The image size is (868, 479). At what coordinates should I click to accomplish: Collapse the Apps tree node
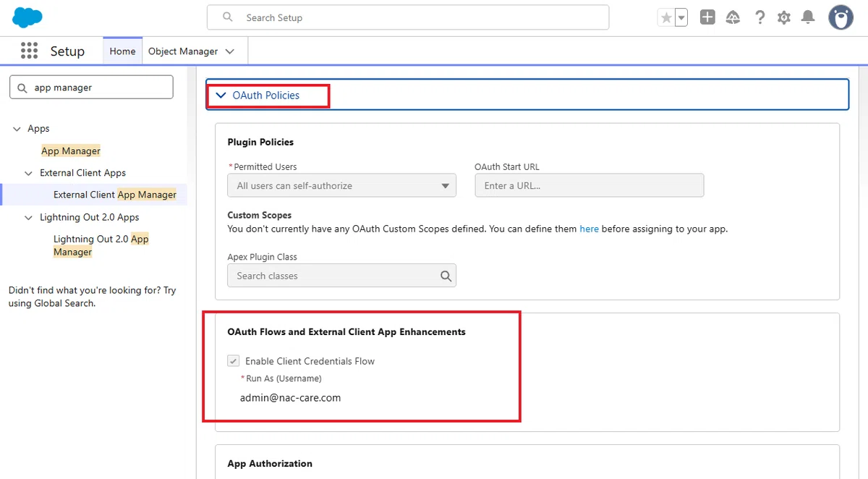click(17, 129)
